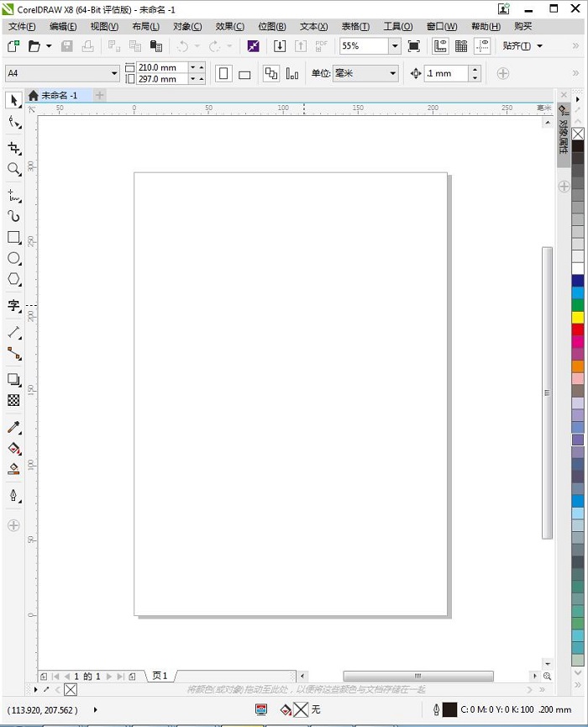Toggle grid display button
The width and height of the screenshot is (588, 727).
point(461,46)
